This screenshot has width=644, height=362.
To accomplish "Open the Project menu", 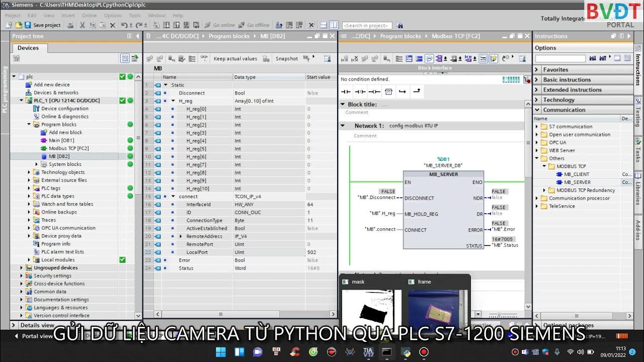I will pyautogui.click(x=13, y=16).
